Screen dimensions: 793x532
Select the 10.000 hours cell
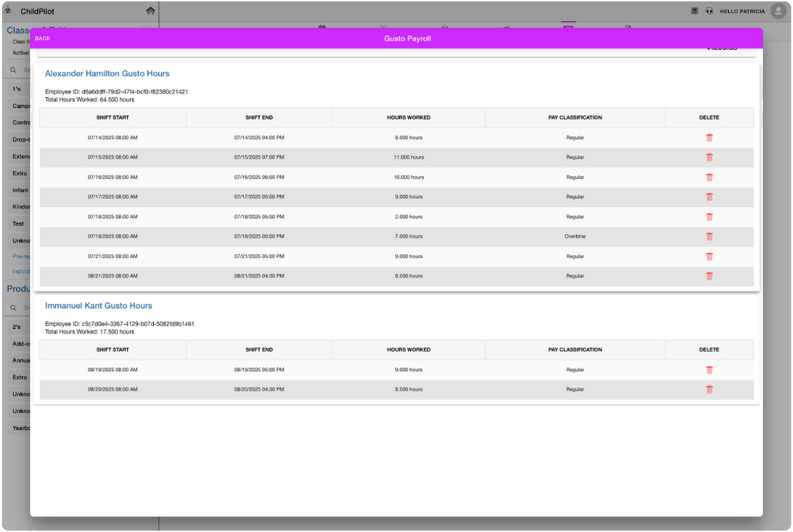tap(409, 177)
